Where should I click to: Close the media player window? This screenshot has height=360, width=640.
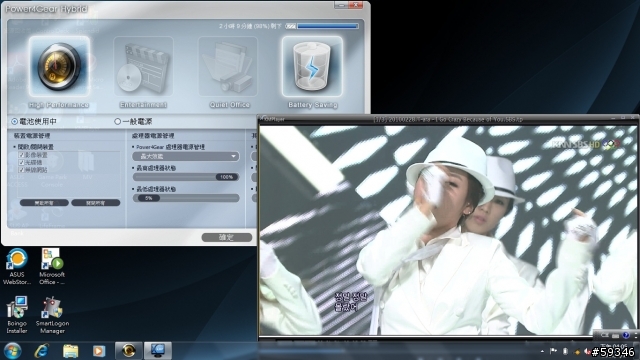(633, 118)
